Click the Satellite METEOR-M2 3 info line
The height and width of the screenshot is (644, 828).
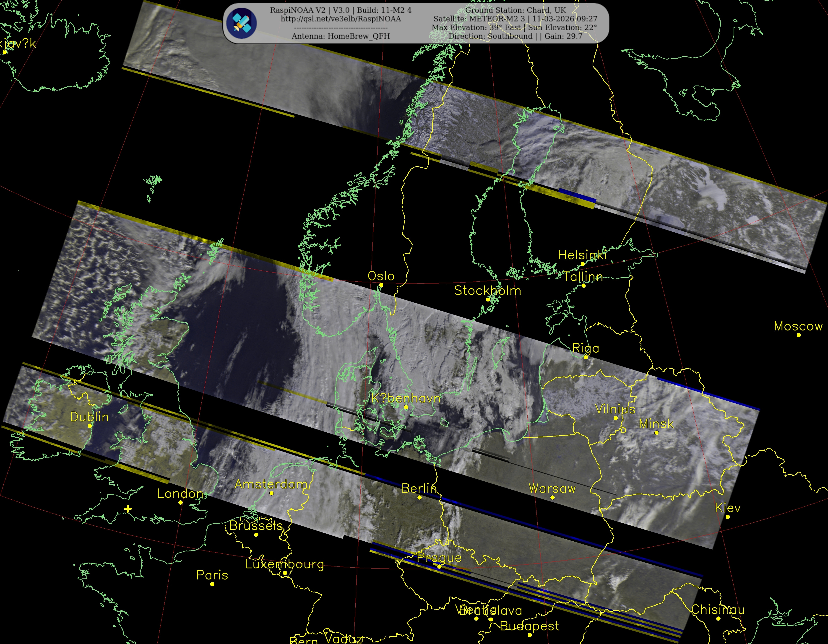click(515, 19)
